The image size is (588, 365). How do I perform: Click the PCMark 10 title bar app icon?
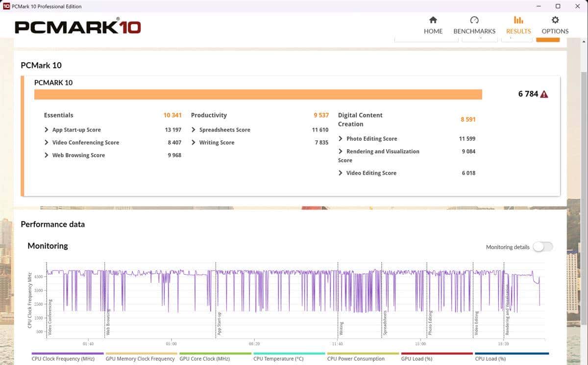point(6,6)
